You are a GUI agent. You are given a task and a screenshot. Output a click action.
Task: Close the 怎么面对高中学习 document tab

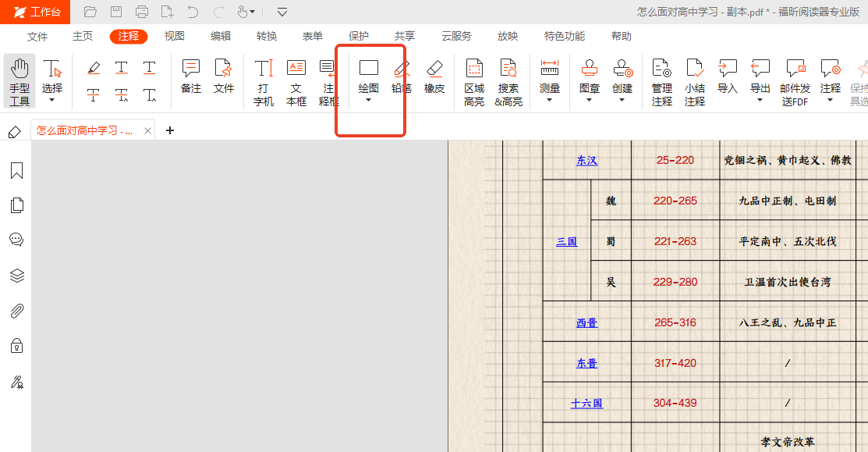[147, 130]
